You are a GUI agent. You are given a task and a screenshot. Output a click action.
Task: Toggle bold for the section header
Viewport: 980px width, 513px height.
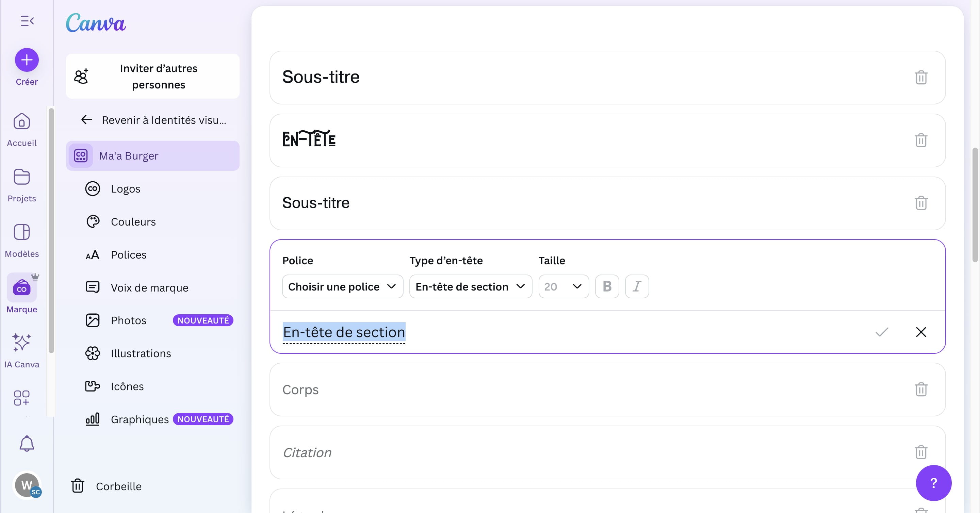[607, 286]
